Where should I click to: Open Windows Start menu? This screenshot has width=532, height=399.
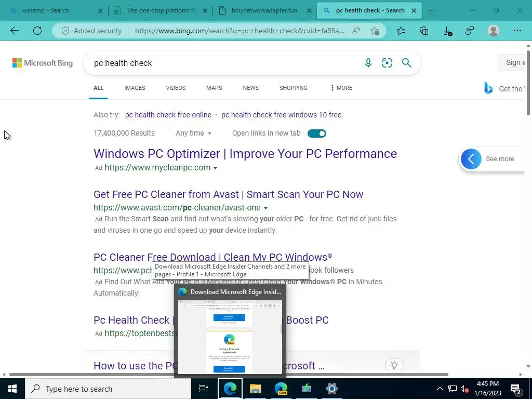[x=12, y=389]
